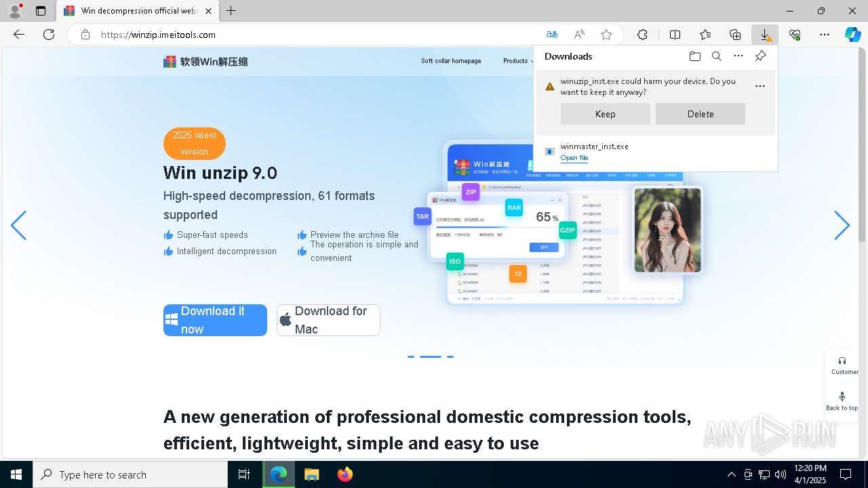Open Downloads toolbar button

765,35
